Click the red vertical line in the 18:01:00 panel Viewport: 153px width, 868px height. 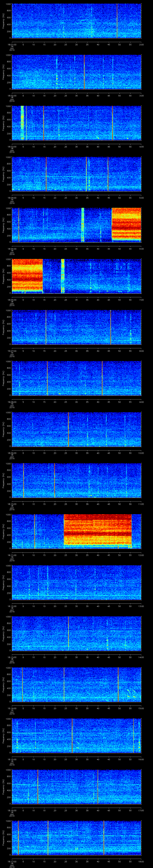117,21
